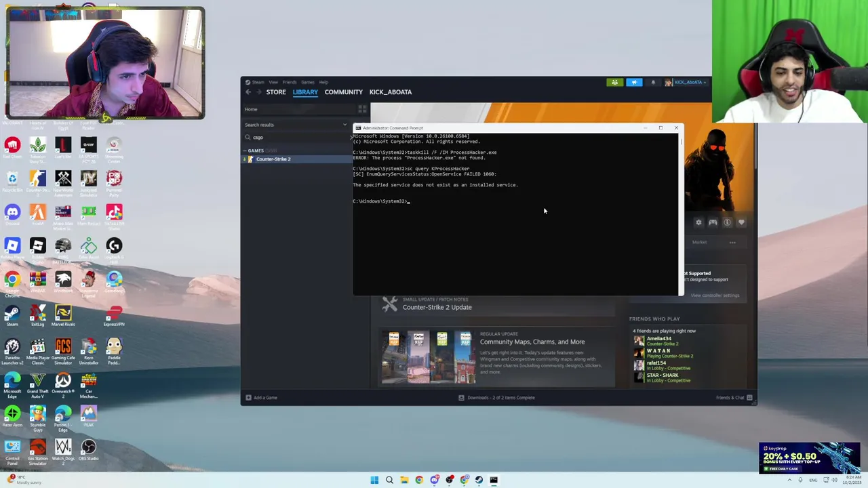Click the three-dots more options on game page
Viewport: 868px width, 488px height.
click(x=732, y=242)
